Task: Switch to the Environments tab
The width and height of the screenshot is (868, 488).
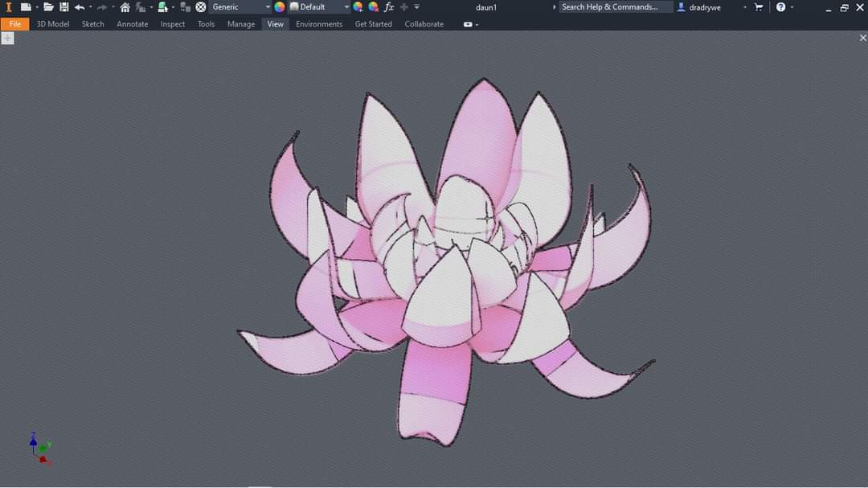Action: [319, 24]
